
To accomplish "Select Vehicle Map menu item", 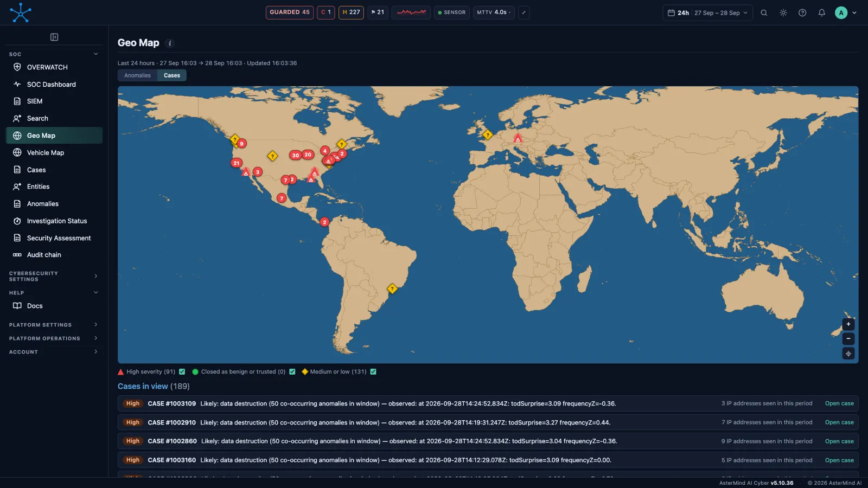I will coord(54,153).
